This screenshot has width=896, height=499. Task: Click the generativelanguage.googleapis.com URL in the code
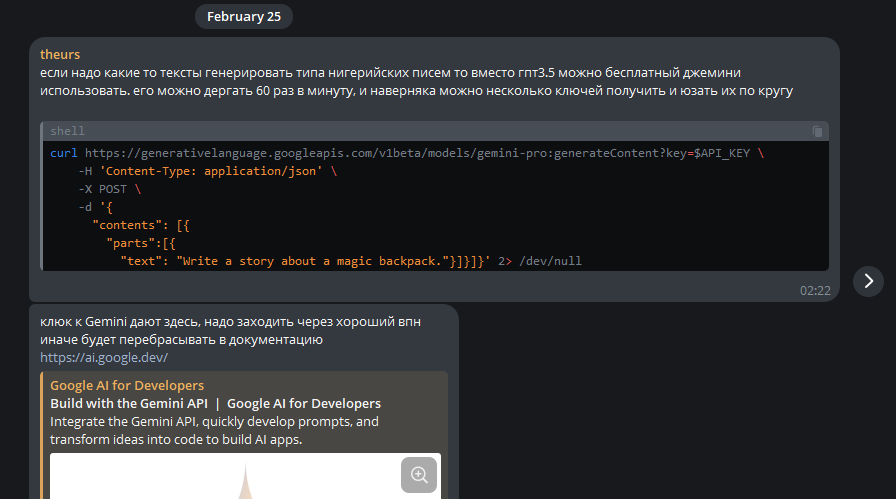point(370,153)
